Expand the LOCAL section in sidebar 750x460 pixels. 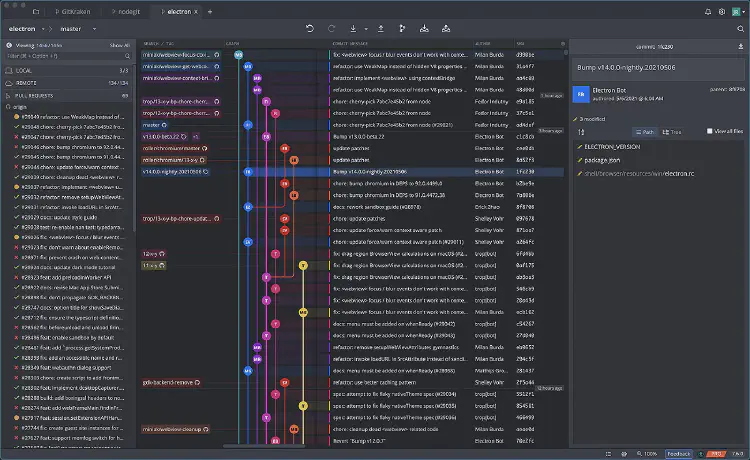click(x=25, y=70)
